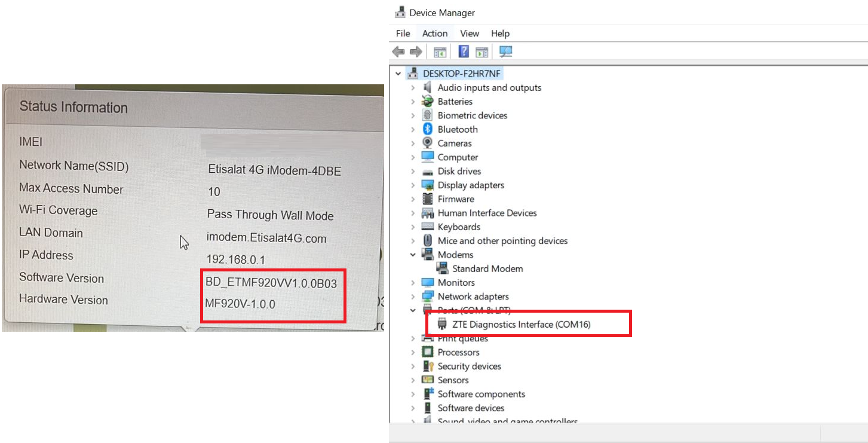Select the Network adapters category icon
Image resolution: width=868 pixels, height=443 pixels.
(x=428, y=297)
